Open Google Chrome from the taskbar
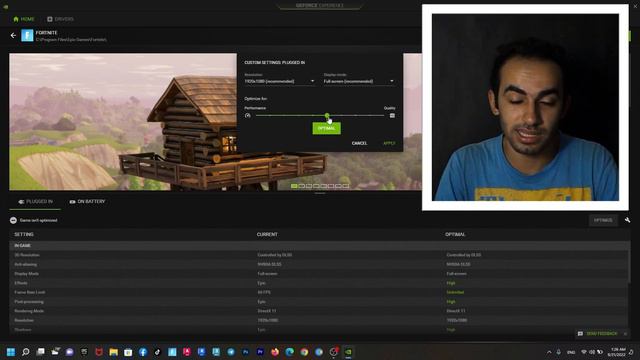 click(x=304, y=352)
